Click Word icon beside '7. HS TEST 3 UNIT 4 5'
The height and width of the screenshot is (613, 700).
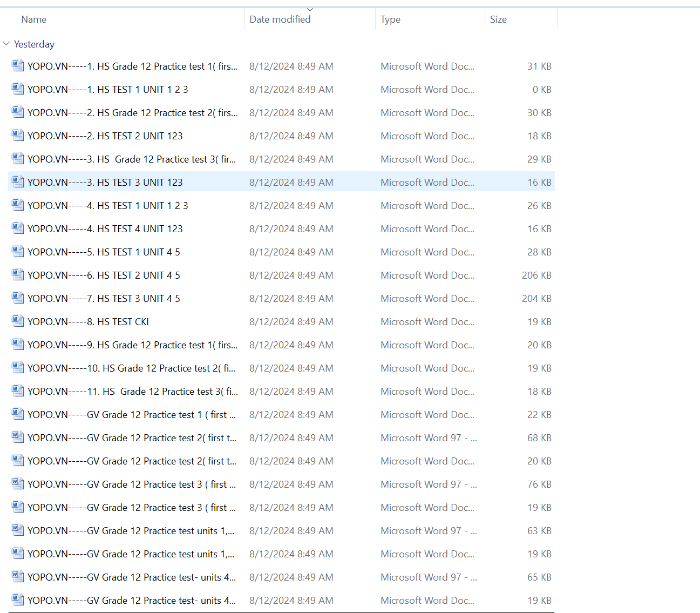[18, 298]
